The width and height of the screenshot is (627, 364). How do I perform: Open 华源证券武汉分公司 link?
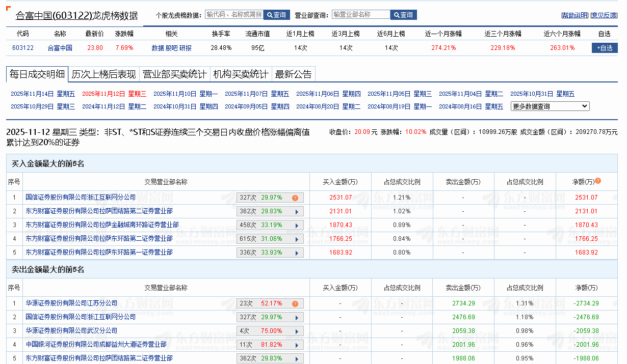[71, 330]
